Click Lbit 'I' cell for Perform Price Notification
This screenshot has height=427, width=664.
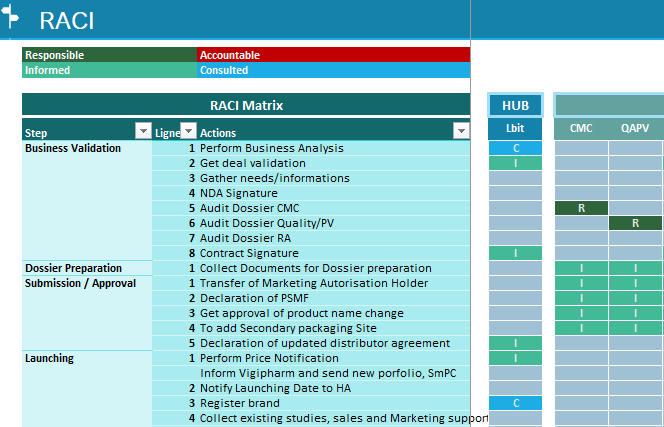(x=515, y=358)
